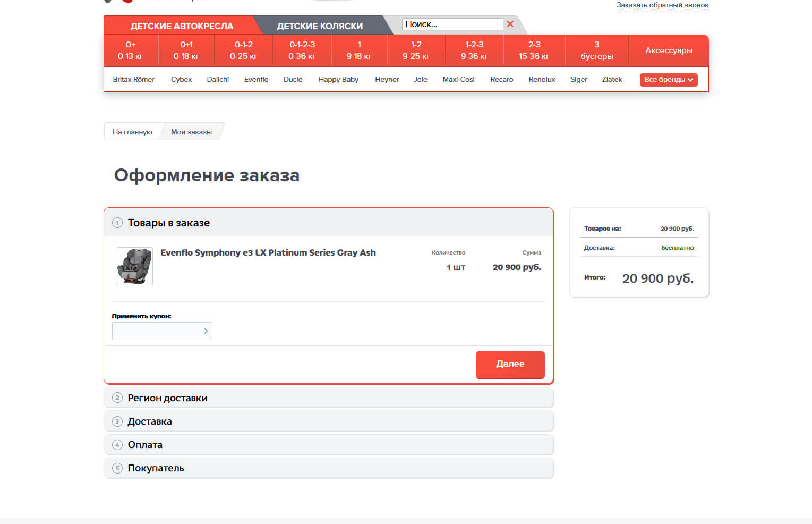Apply coupon using the arrow icon
This screenshot has width=812, height=524.
(206, 331)
